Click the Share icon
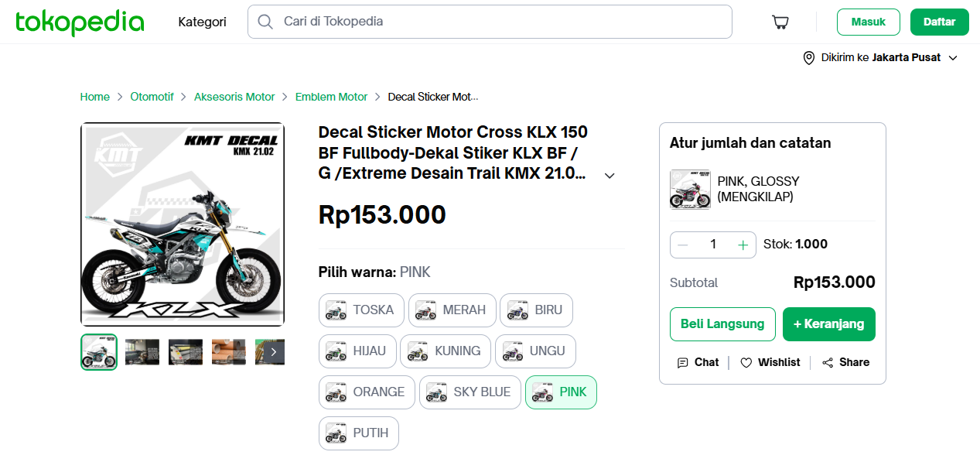The image size is (980, 462). pyautogui.click(x=828, y=362)
